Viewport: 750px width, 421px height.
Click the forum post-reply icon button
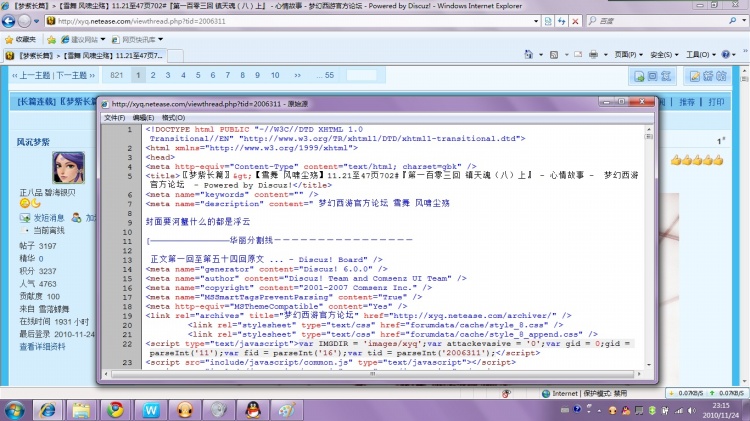click(652, 76)
